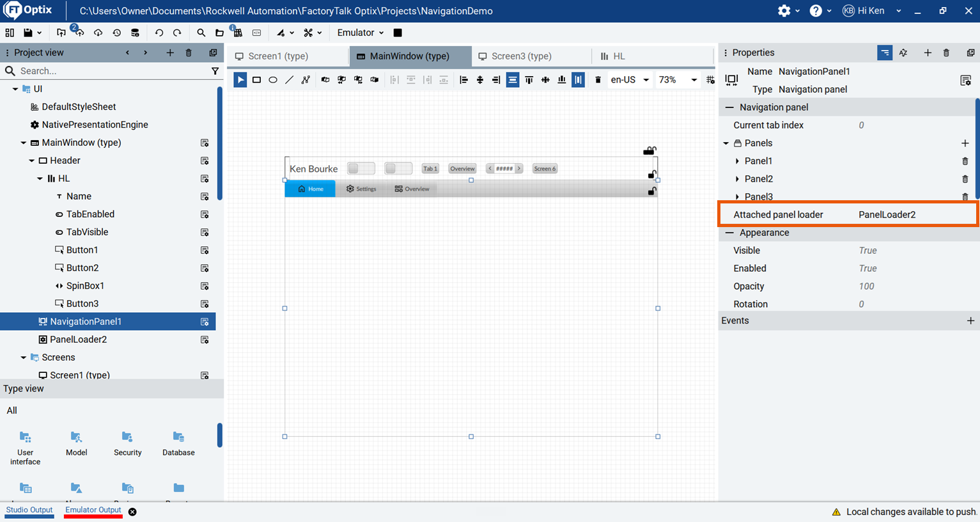Screen dimensions: 980x522
Task: Toggle vertical stretch alignment button
Action: pos(578,80)
